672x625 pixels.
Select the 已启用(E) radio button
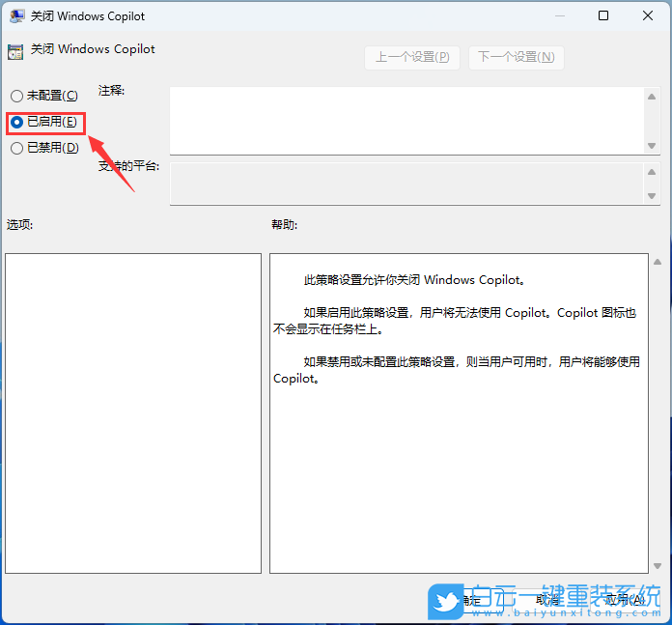(43, 122)
